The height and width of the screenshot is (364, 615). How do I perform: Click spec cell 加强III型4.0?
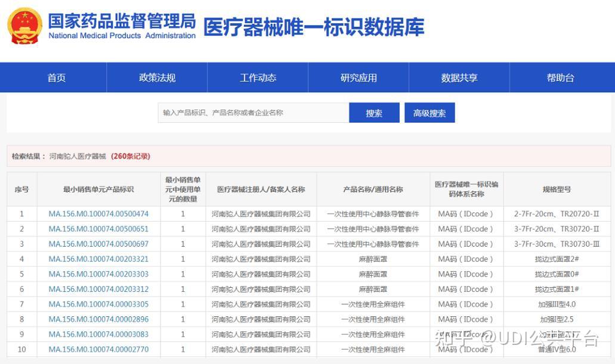point(557,304)
